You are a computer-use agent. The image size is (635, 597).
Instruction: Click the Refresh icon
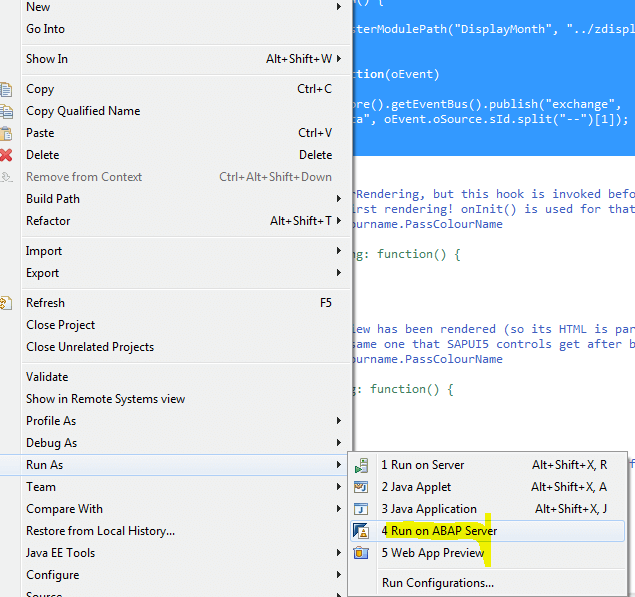click(7, 303)
